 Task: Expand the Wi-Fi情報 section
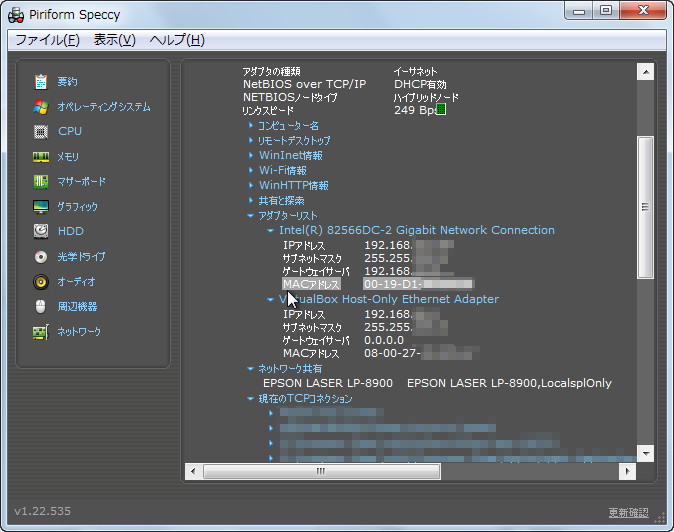251,170
